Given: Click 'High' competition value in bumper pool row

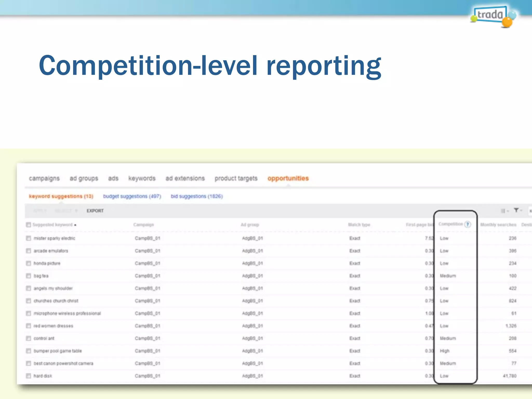Looking at the screenshot, I should pos(444,351).
